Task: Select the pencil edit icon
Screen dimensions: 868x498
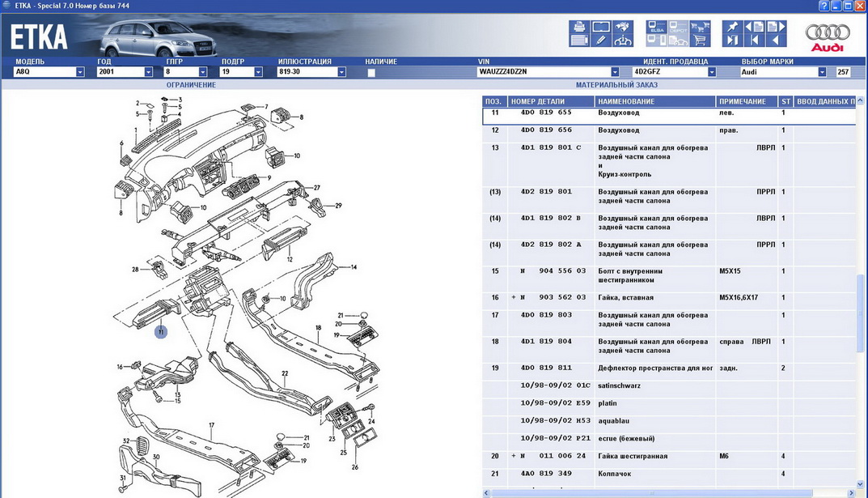Action: 600,40
